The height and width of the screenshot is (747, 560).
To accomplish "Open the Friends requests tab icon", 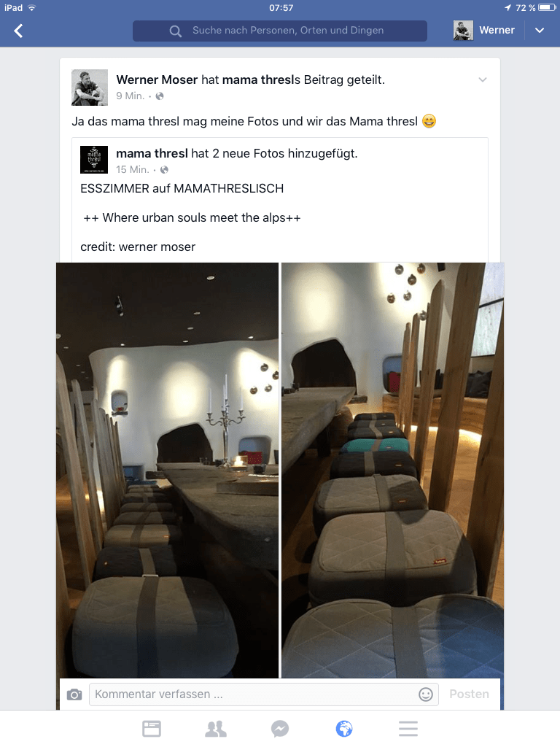I will point(216,729).
